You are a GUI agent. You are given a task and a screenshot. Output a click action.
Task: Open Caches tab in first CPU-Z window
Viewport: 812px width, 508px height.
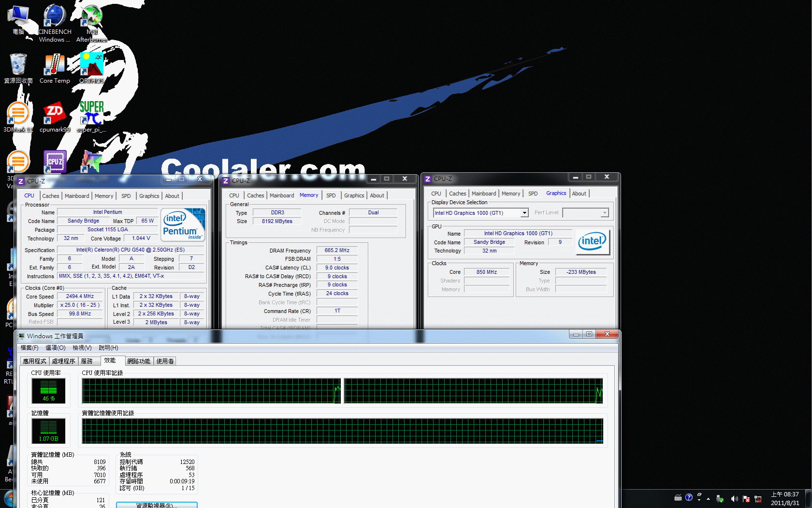(50, 196)
